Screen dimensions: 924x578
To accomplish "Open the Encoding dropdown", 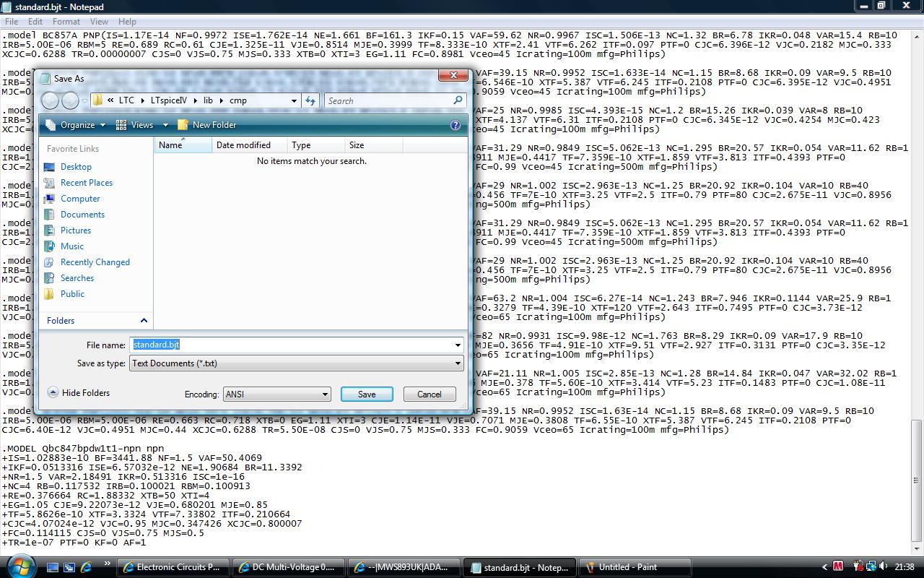I will 276,394.
